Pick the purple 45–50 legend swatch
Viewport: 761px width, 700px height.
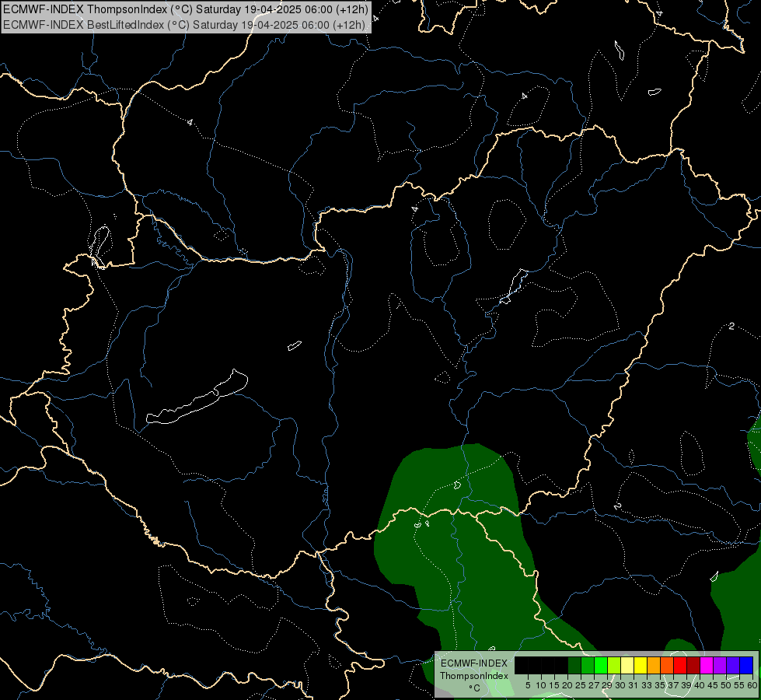720,665
